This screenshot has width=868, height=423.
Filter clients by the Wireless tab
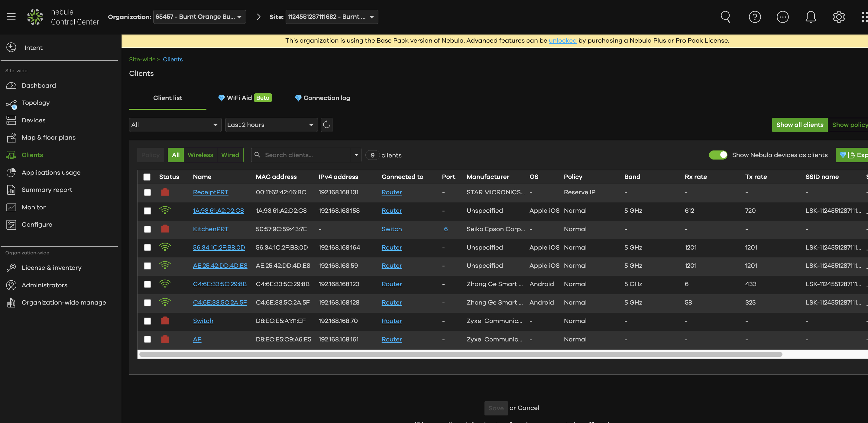[x=200, y=155]
